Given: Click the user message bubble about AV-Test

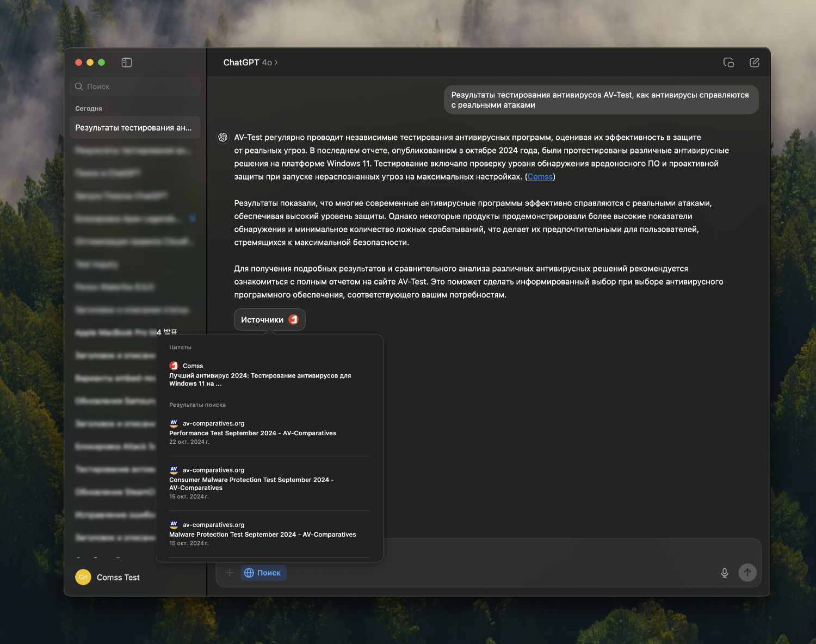Looking at the screenshot, I should [x=601, y=100].
